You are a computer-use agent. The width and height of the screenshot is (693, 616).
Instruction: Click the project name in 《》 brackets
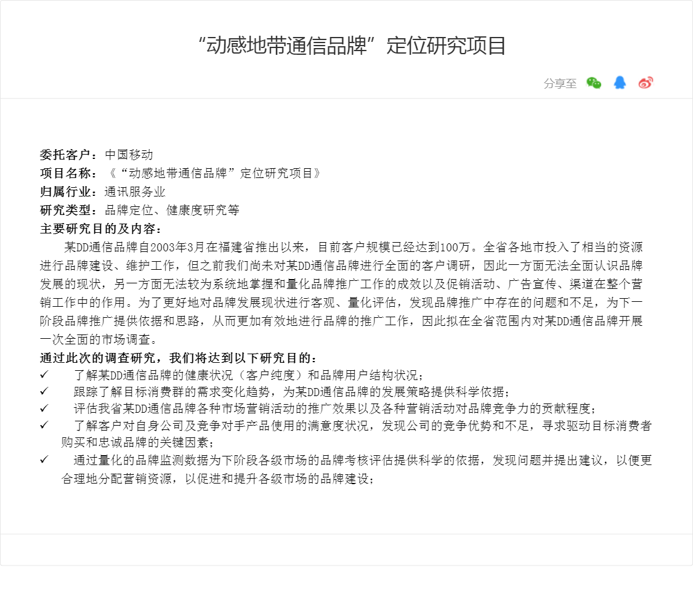[x=214, y=173]
